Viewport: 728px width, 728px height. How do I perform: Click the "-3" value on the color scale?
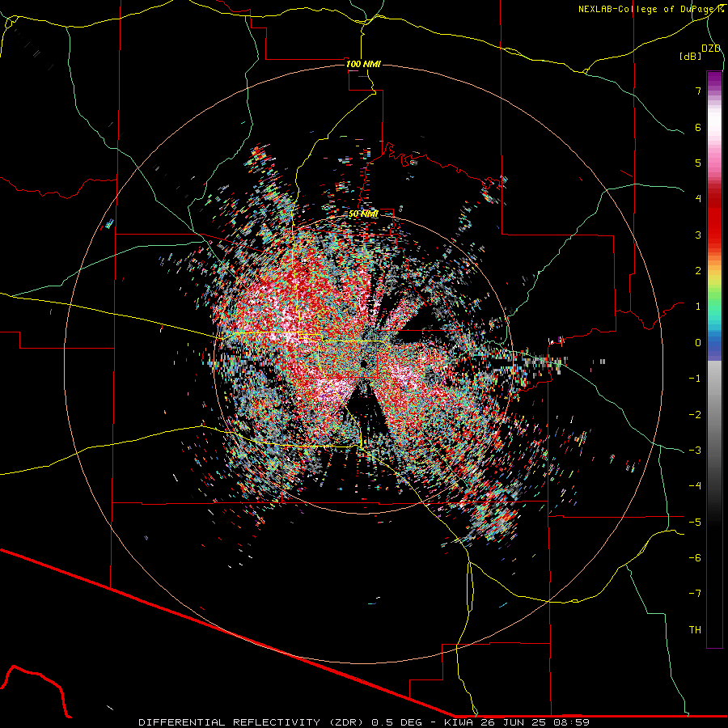point(695,451)
